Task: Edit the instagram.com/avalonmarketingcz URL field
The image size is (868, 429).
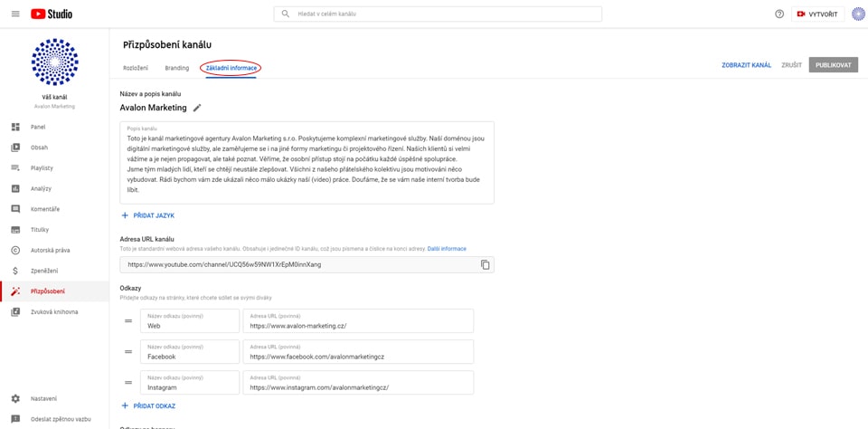Action: (x=358, y=383)
